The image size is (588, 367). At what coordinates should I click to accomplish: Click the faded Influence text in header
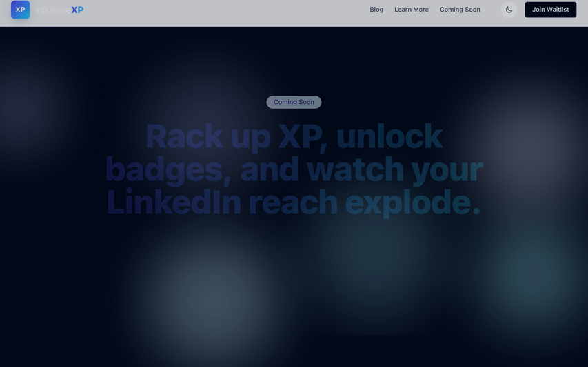pyautogui.click(x=52, y=10)
